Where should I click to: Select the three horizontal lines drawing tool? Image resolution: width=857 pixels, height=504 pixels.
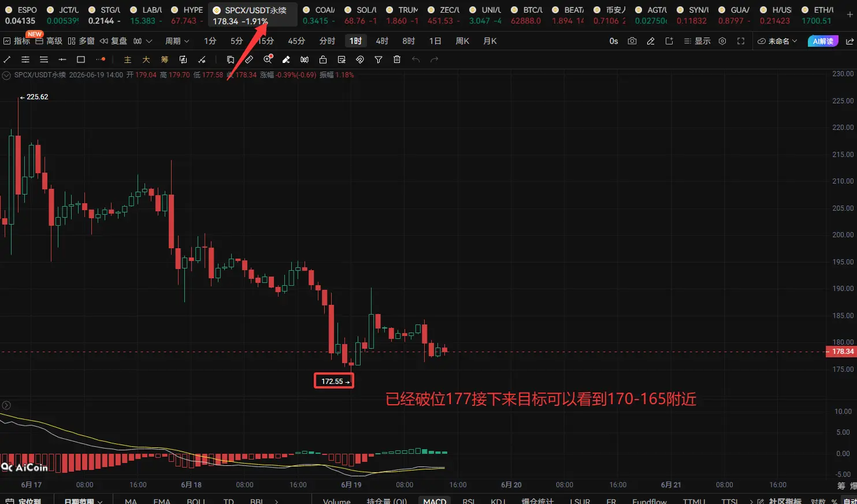(44, 59)
